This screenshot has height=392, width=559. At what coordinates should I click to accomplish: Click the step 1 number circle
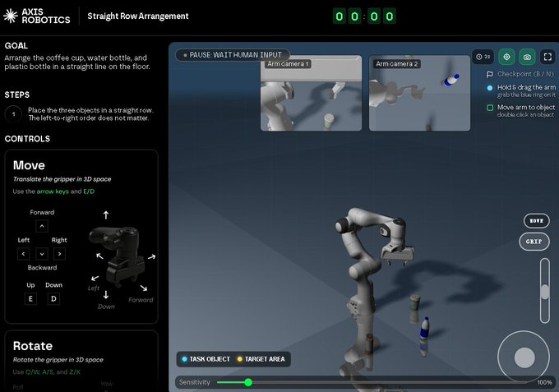coord(13,114)
